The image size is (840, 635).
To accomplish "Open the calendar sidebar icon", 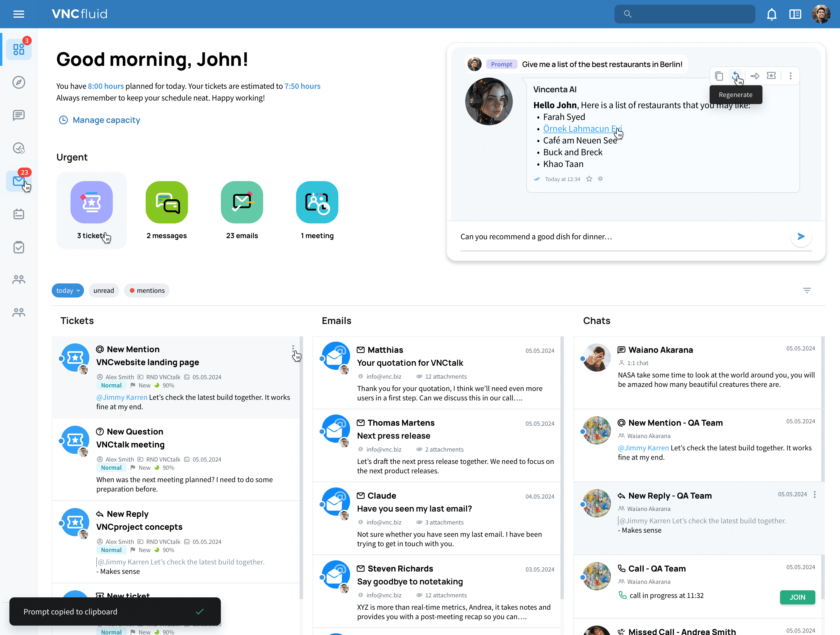I will coord(19,214).
